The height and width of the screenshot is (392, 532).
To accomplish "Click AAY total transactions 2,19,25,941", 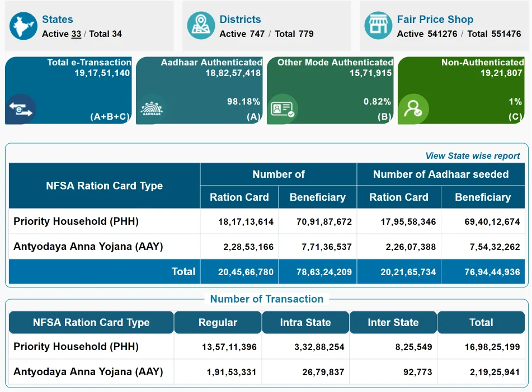I will tap(495, 372).
